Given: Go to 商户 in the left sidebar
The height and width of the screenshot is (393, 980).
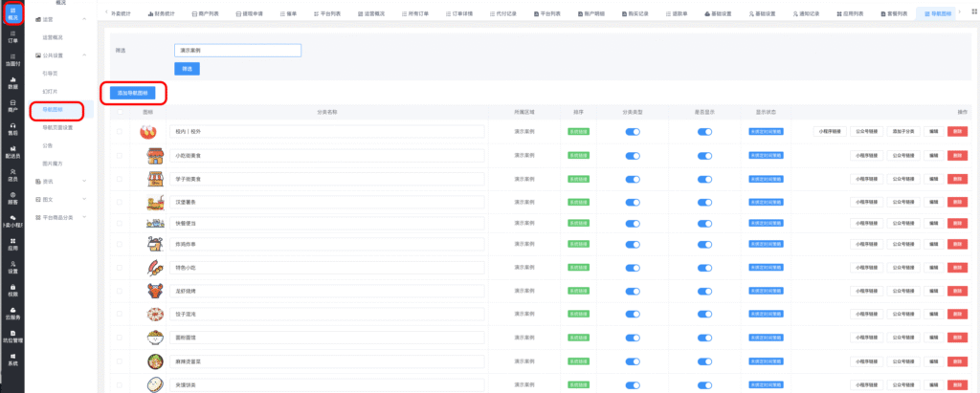Looking at the screenshot, I should click(12, 105).
